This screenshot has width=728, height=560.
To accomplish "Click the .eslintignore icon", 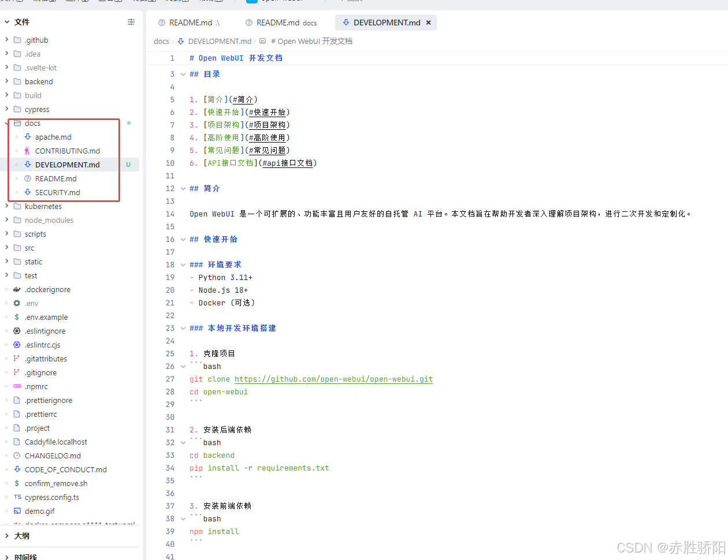I will tap(17, 331).
